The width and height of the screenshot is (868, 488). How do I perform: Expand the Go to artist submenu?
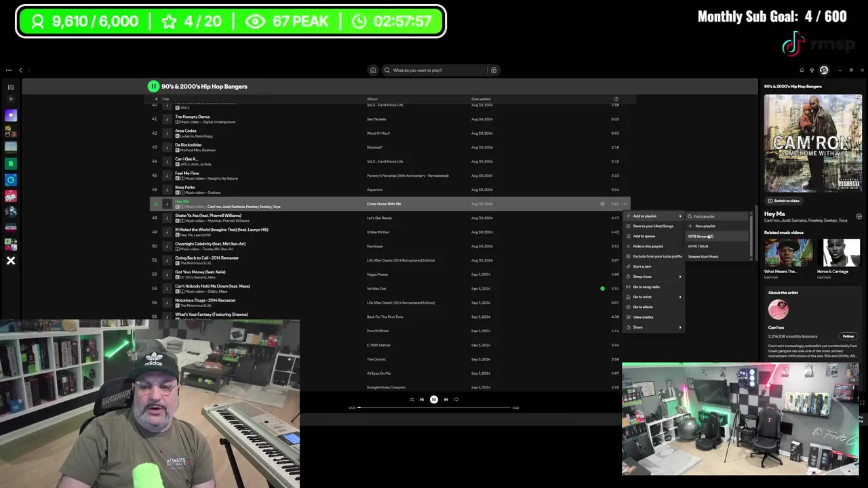654,297
